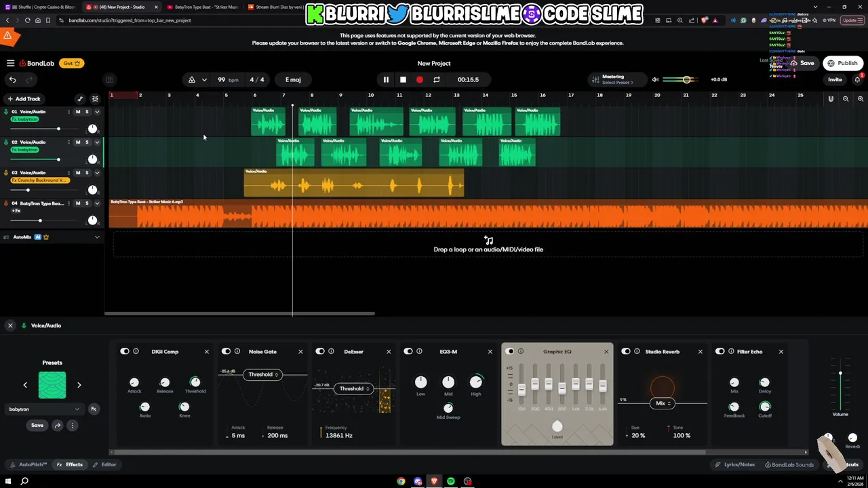This screenshot has height=488, width=868.
Task: Mute track 03 Voice/Audio
Action: pyautogui.click(x=78, y=173)
